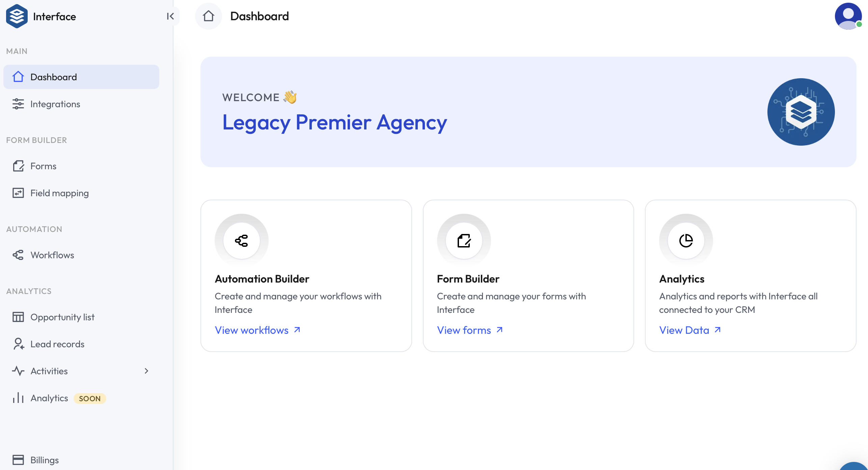Image resolution: width=868 pixels, height=470 pixels.
Task: Open the user avatar profile menu
Action: 848,16
